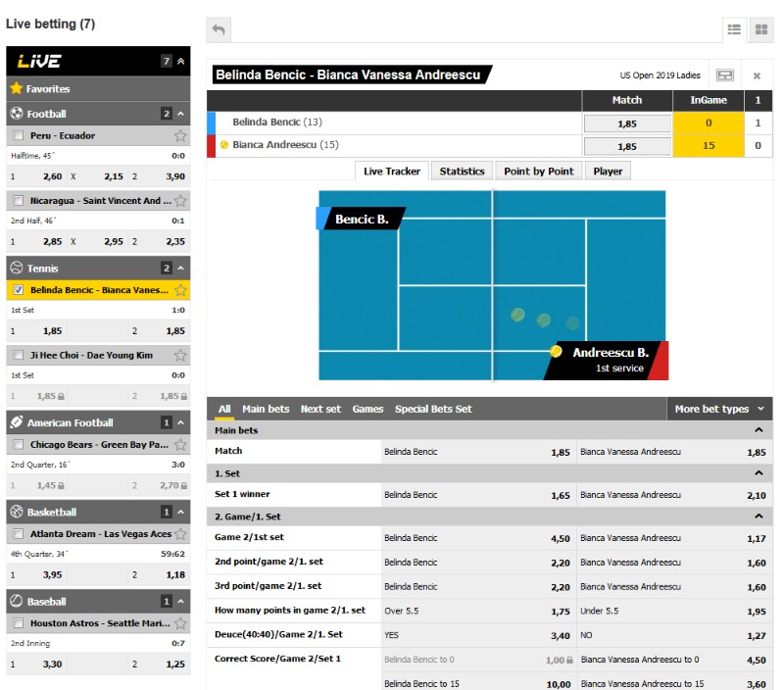The image size is (784, 690).
Task: Check the Ji Hee Choi match checkbox
Action: (18, 355)
